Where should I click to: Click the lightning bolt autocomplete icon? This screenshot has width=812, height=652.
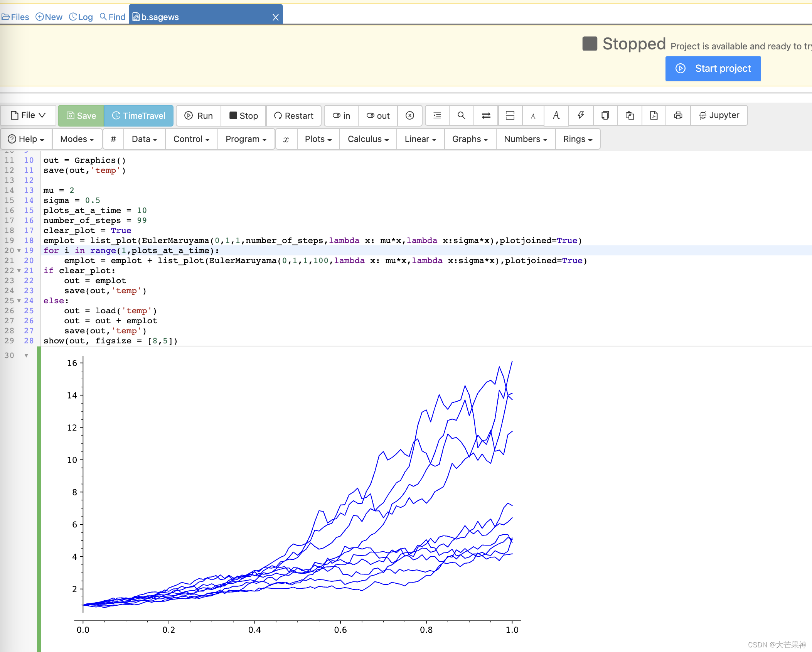581,115
